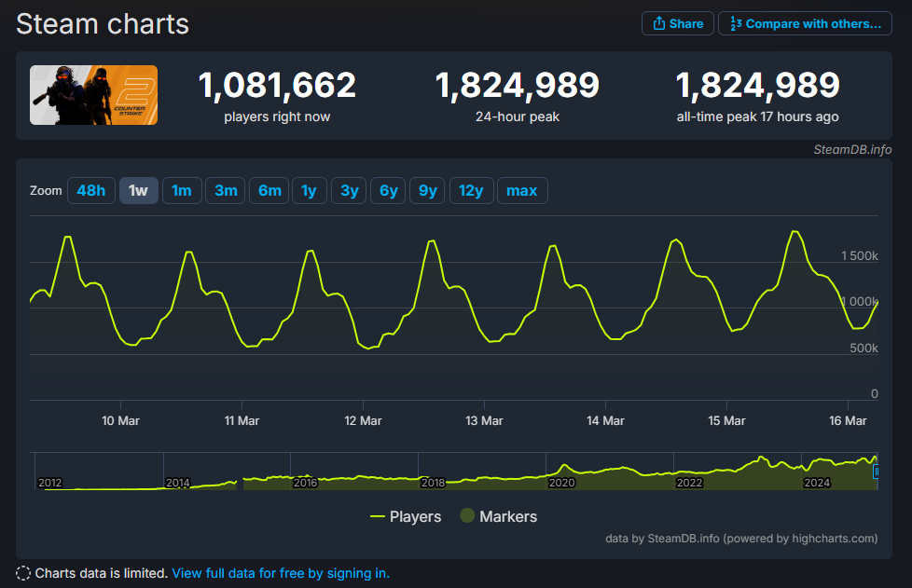The image size is (912, 588).
Task: Choose the 3m zoom option
Action: coord(226,191)
